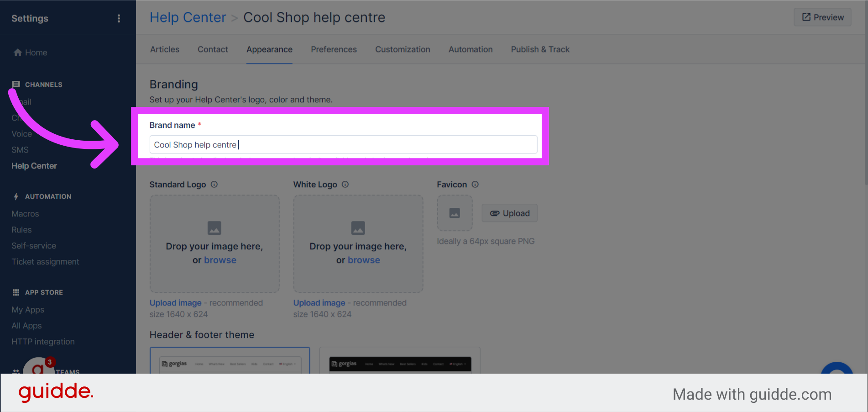Screen dimensions: 868x412
Task: Click browse in White Logo dropzone
Action: (x=364, y=260)
